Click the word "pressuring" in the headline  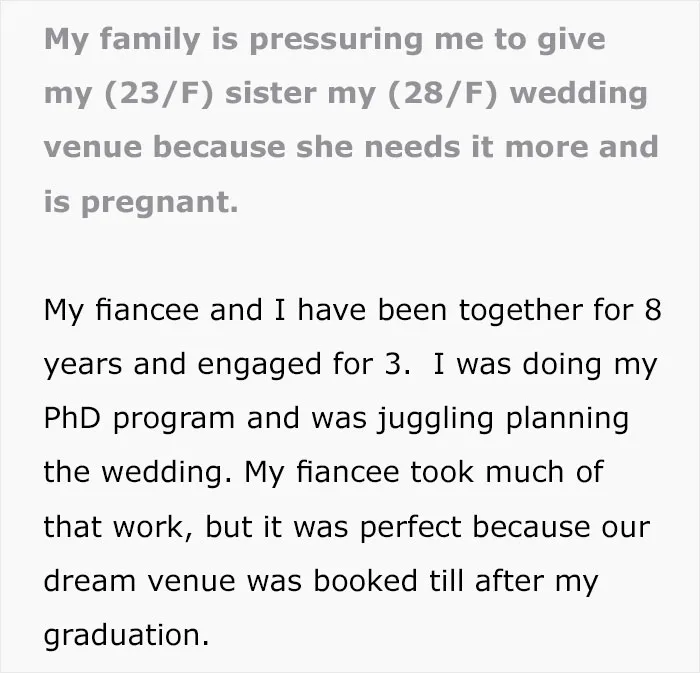(336, 41)
